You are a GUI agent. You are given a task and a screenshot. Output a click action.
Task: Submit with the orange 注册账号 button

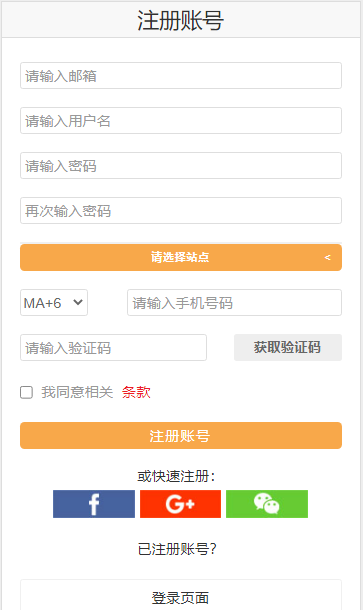[x=181, y=435]
